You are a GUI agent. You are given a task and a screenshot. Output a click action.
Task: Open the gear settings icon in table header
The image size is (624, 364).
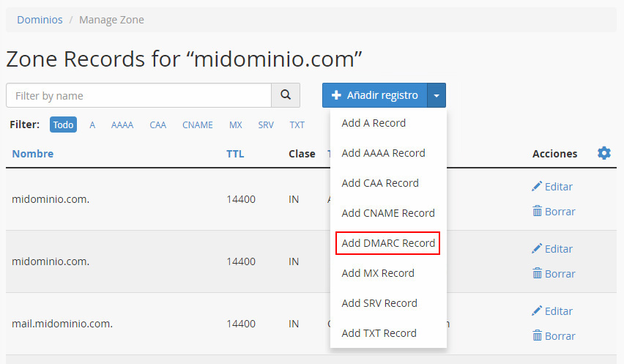pos(603,153)
